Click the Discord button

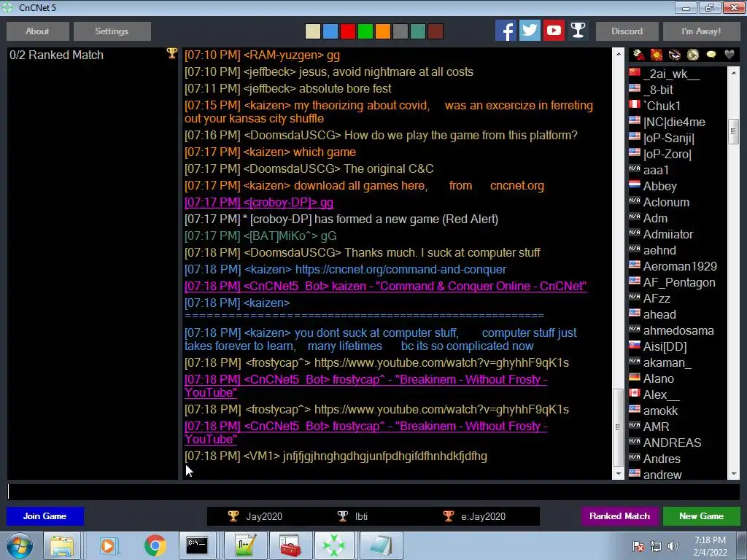click(x=627, y=31)
